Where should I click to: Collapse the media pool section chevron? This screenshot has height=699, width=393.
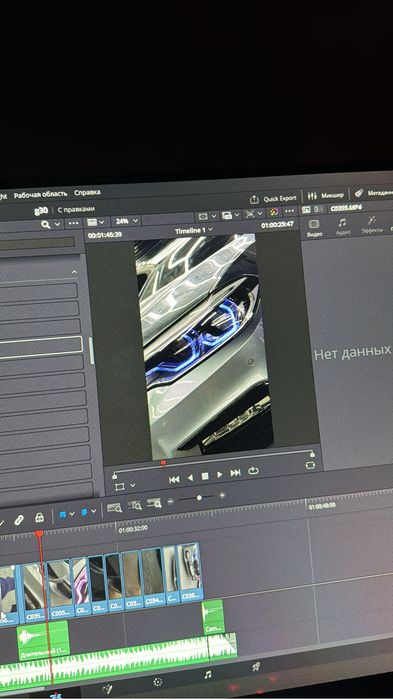74,272
